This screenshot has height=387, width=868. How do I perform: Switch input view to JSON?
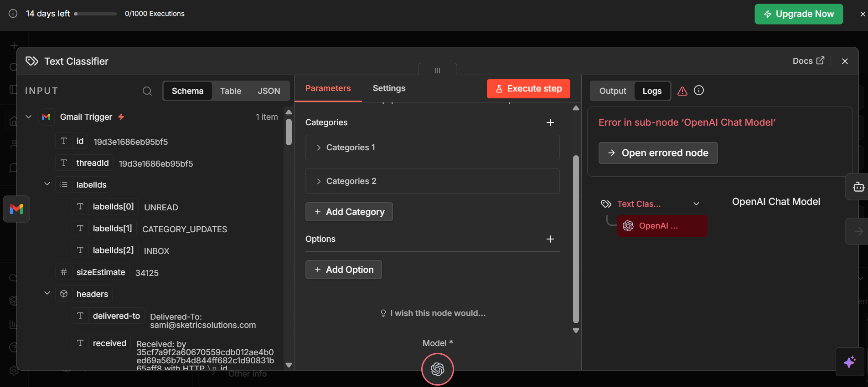(x=269, y=91)
